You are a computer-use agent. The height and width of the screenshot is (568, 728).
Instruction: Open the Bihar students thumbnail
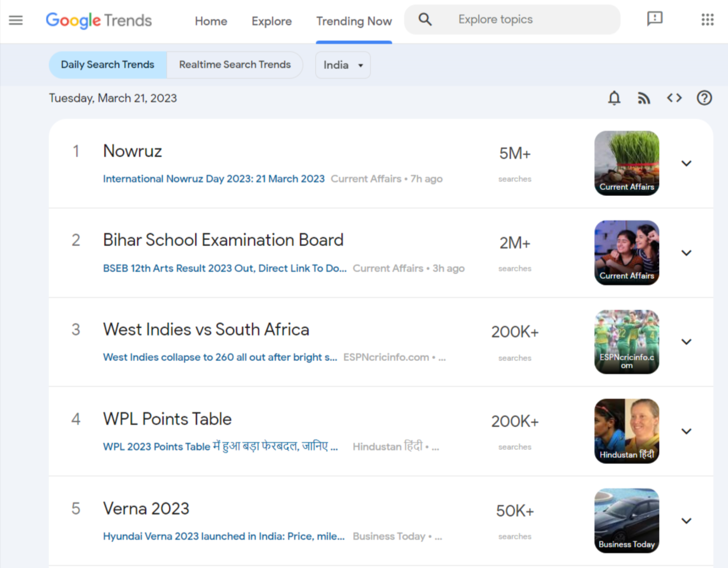(627, 253)
